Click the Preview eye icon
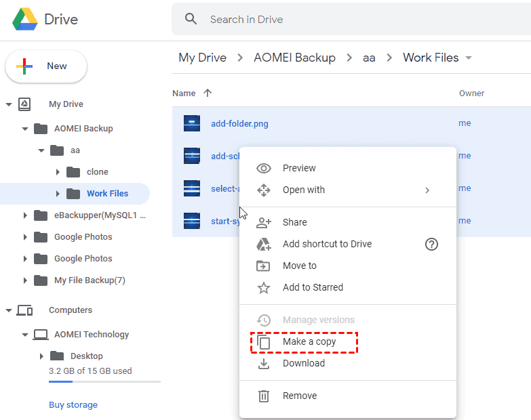Image resolution: width=531 pixels, height=420 pixels. (x=264, y=168)
